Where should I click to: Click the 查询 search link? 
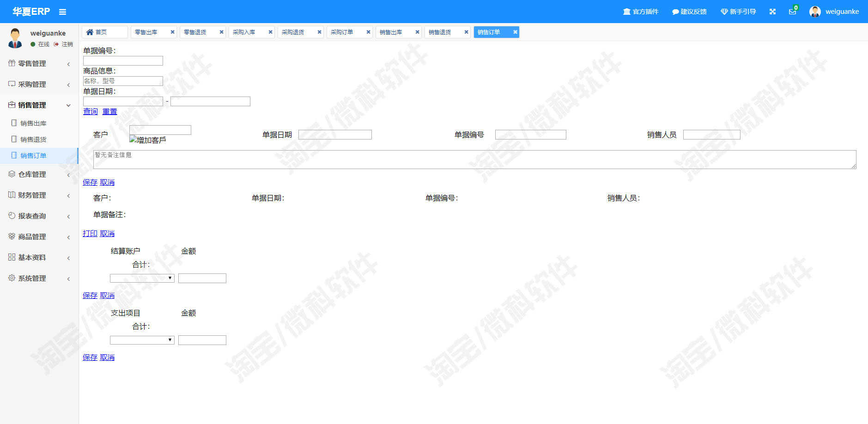click(91, 111)
